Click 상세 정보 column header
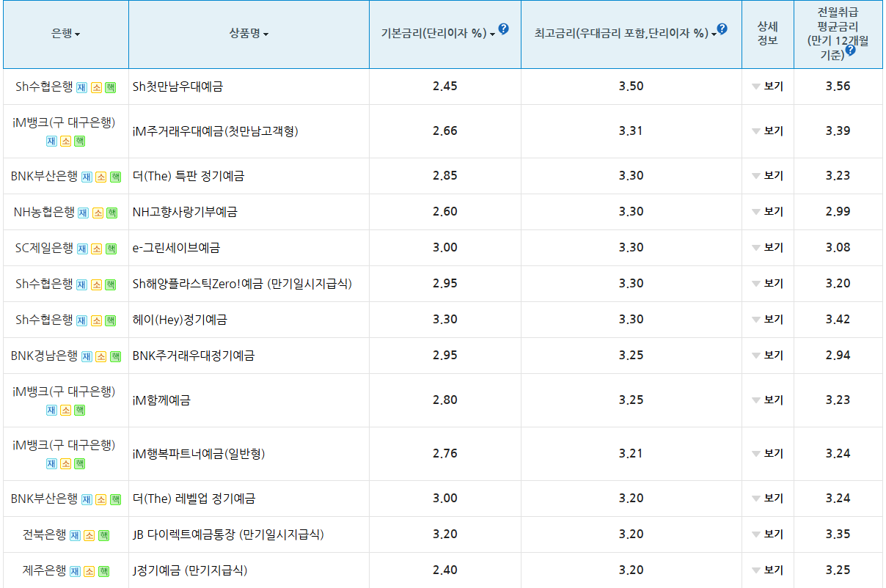Screen dimensions: 886x588 click(767, 34)
